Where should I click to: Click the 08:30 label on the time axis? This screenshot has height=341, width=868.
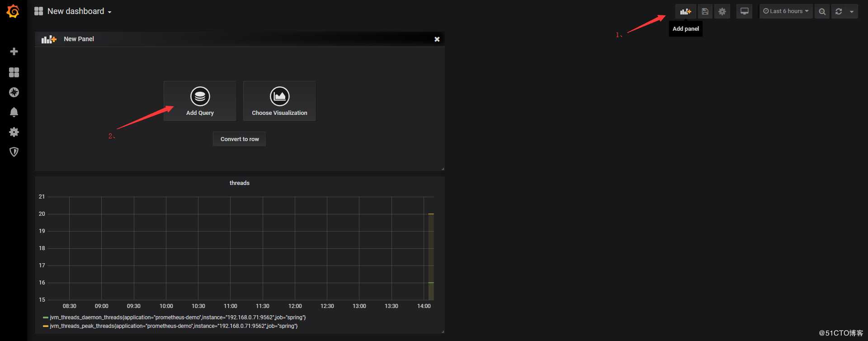[69, 306]
